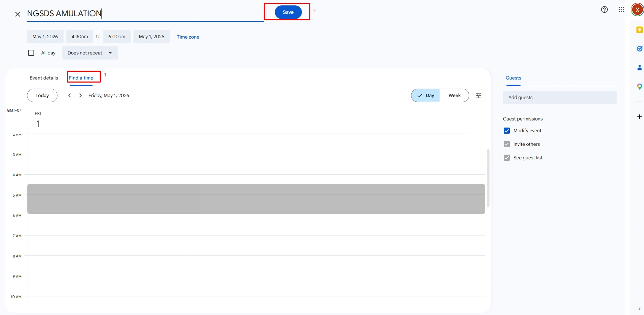Click the plus icon to get add-ons
644x315 pixels.
point(639,117)
